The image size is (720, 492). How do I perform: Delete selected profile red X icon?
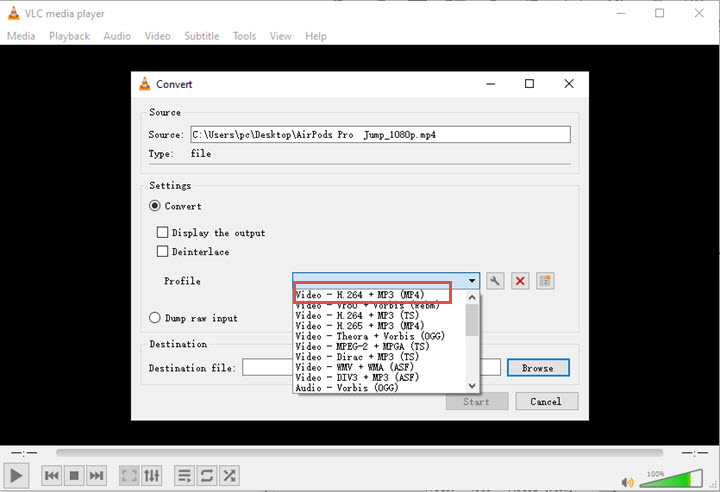520,281
